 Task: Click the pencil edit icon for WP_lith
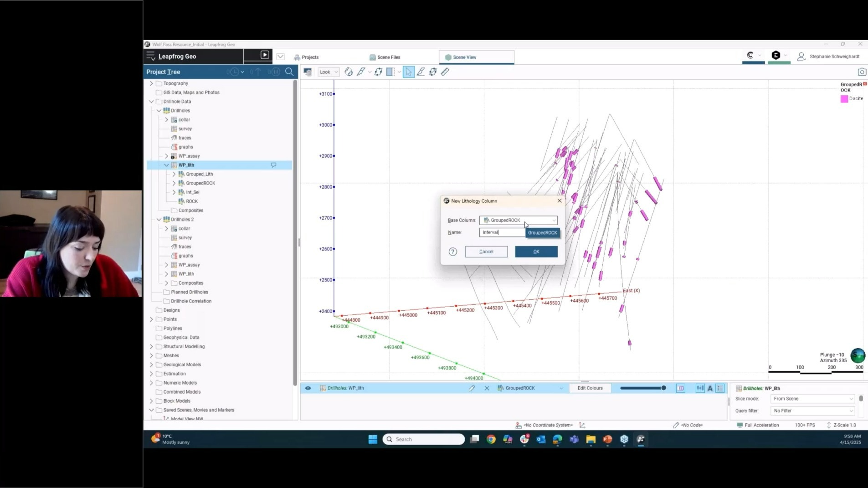tap(472, 388)
